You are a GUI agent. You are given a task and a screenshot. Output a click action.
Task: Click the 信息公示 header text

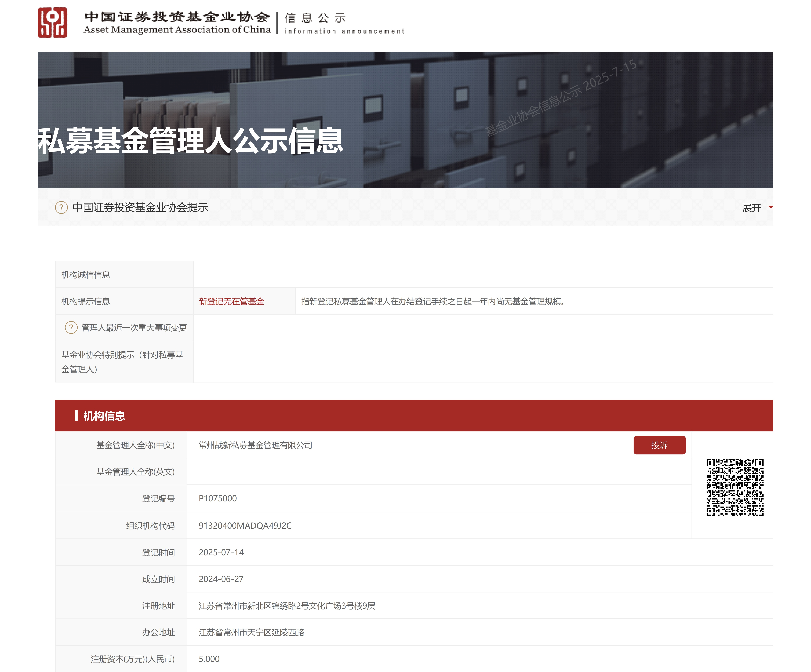(315, 18)
